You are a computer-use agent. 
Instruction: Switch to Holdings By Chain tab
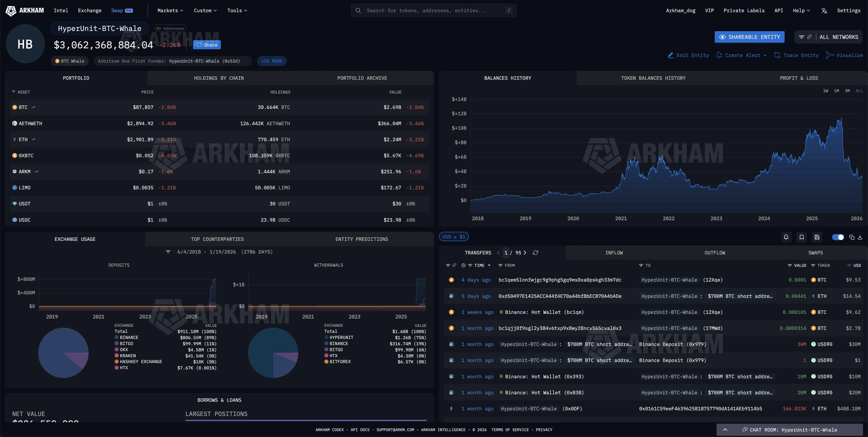pyautogui.click(x=219, y=78)
